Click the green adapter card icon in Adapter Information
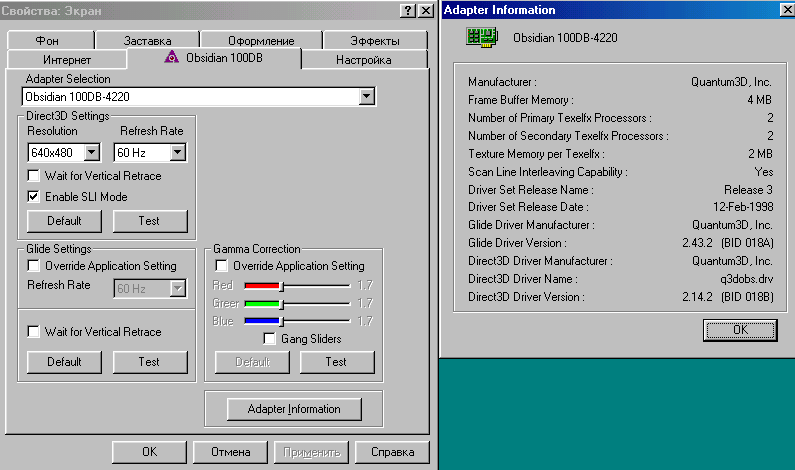 point(482,38)
